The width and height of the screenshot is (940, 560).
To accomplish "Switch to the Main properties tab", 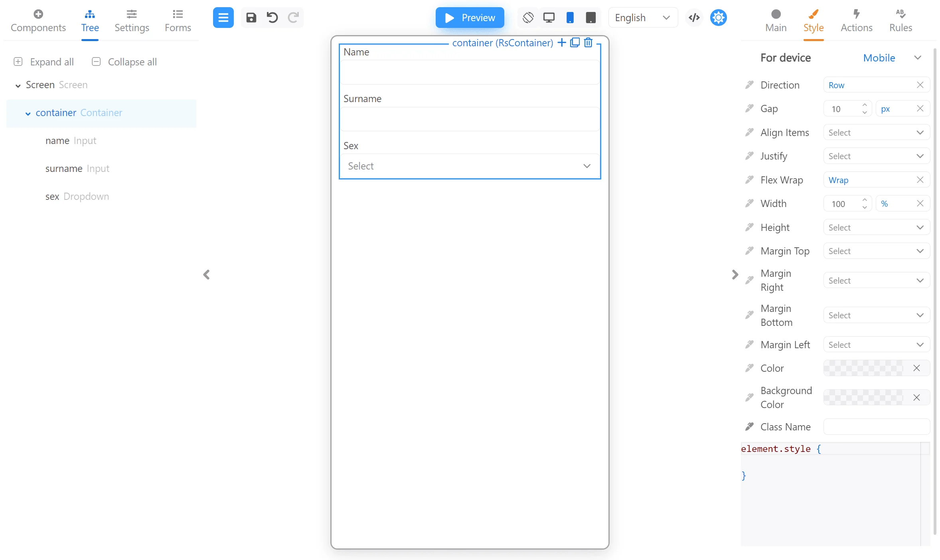I will [776, 21].
